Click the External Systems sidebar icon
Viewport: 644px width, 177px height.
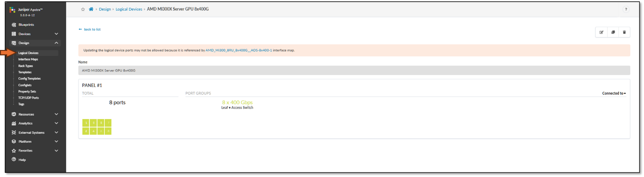(x=14, y=132)
